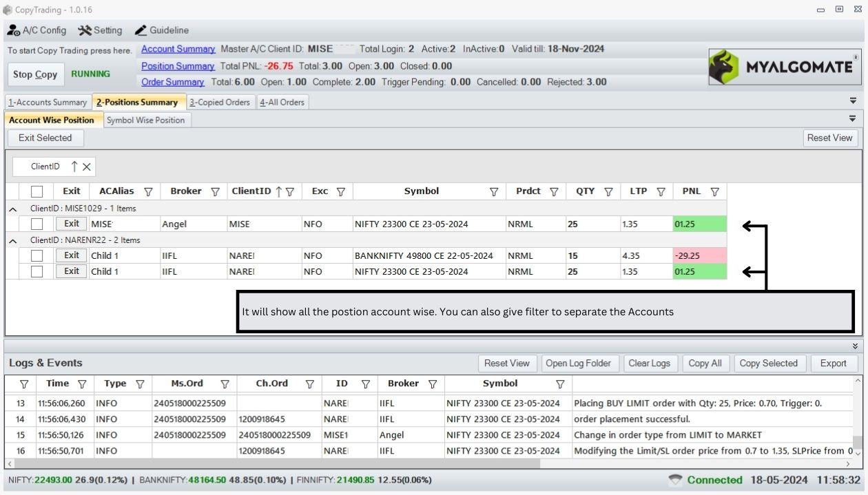
Task: Remove the ClientID grouping with the X icon
Action: pyautogui.click(x=87, y=167)
